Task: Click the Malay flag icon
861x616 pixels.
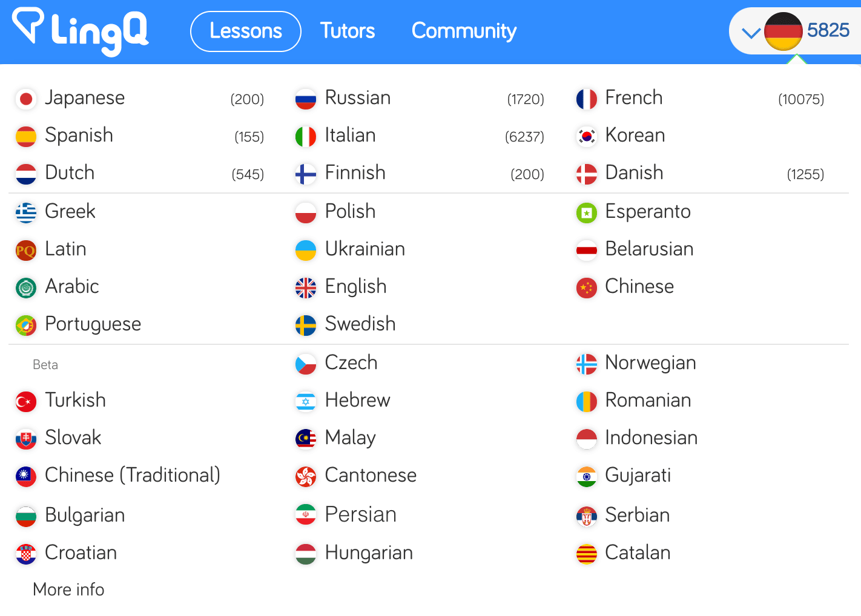Action: (306, 439)
